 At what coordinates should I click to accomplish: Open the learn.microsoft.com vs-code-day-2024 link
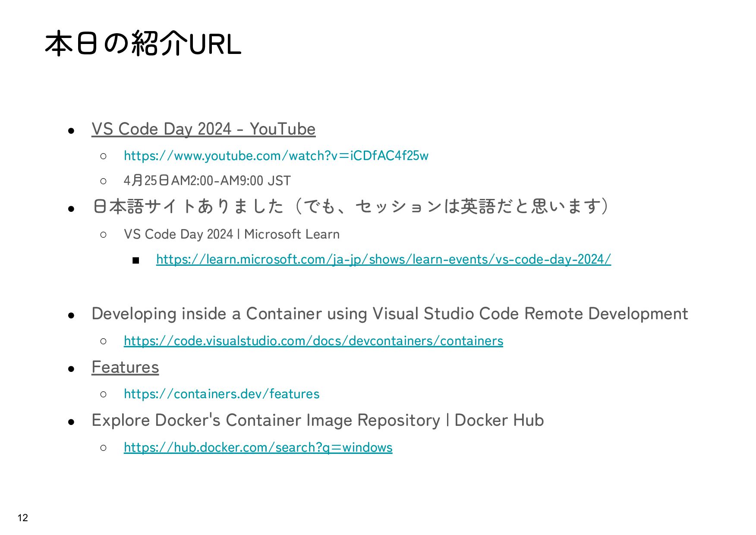coord(384,259)
